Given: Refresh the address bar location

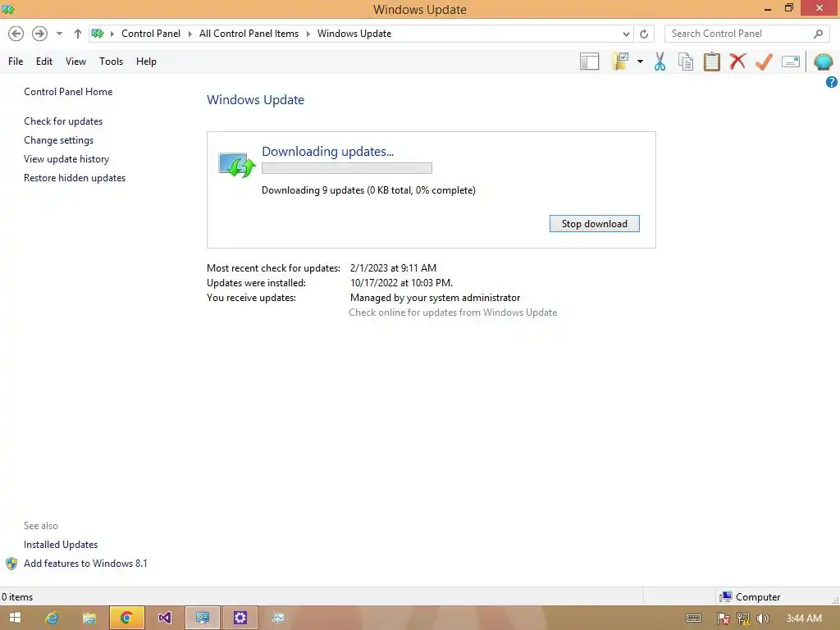Looking at the screenshot, I should tap(644, 34).
